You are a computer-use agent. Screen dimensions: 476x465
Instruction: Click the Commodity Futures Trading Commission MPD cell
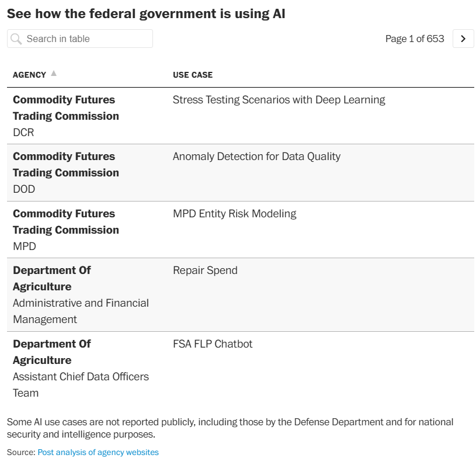(65, 230)
